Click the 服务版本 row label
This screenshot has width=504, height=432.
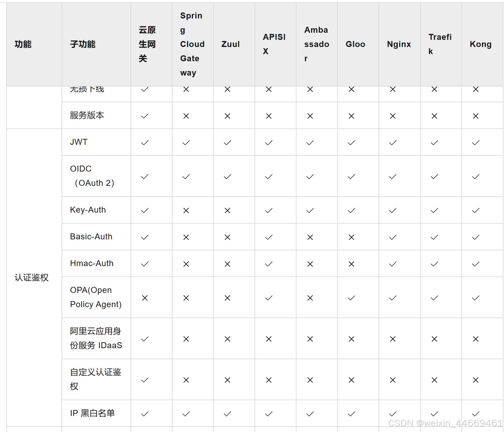87,115
